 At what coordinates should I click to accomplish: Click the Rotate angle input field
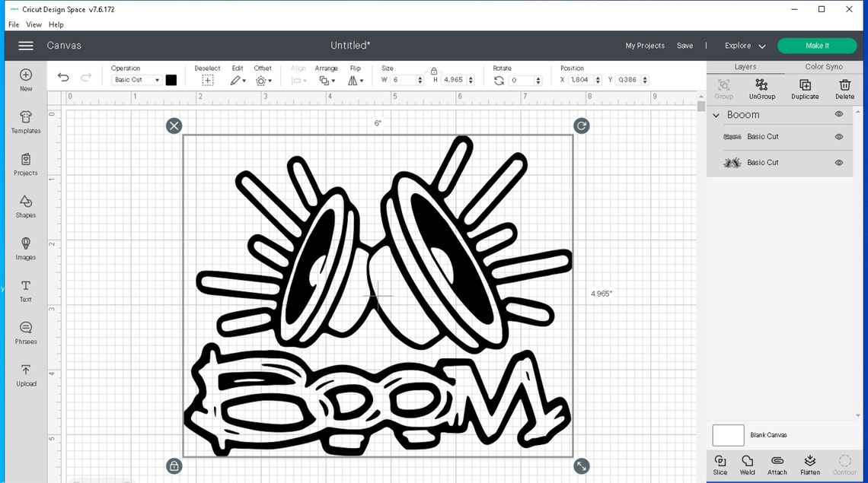528,79
